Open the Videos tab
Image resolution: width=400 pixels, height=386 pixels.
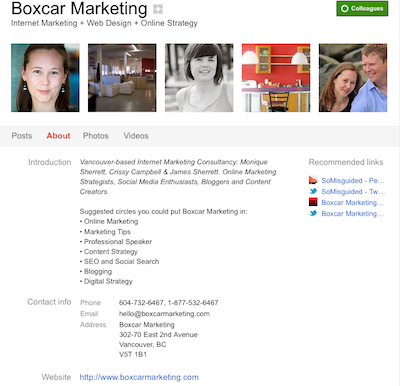(136, 136)
